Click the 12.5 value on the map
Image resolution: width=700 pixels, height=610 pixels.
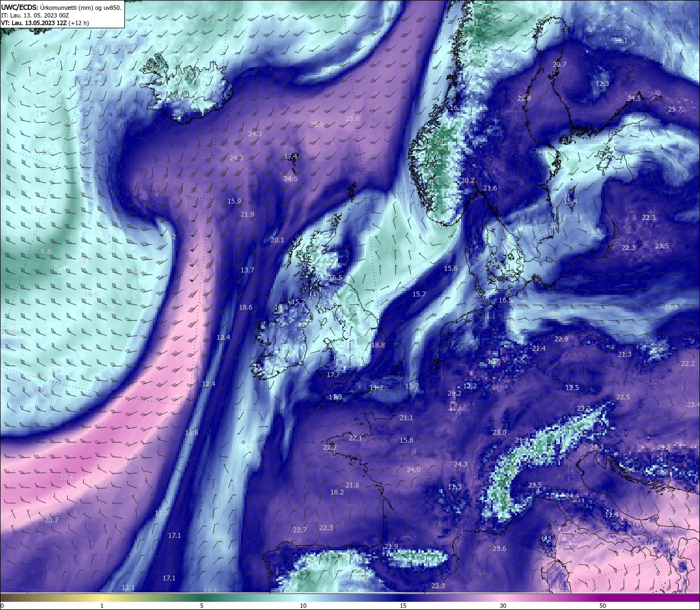[572, 387]
